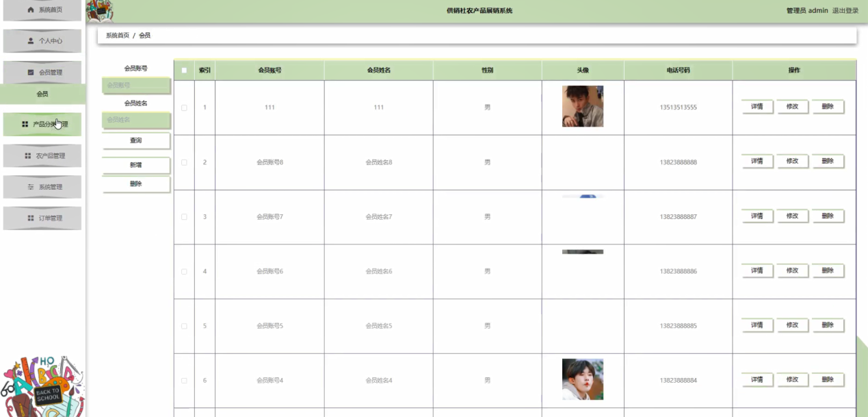Open 系统首页 in the sidebar
The height and width of the screenshot is (417, 868).
pos(42,10)
